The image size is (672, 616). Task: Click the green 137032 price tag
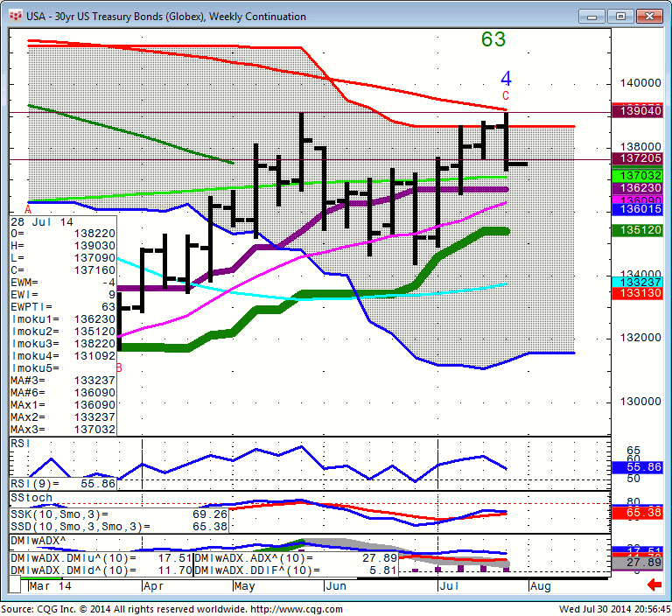point(637,175)
